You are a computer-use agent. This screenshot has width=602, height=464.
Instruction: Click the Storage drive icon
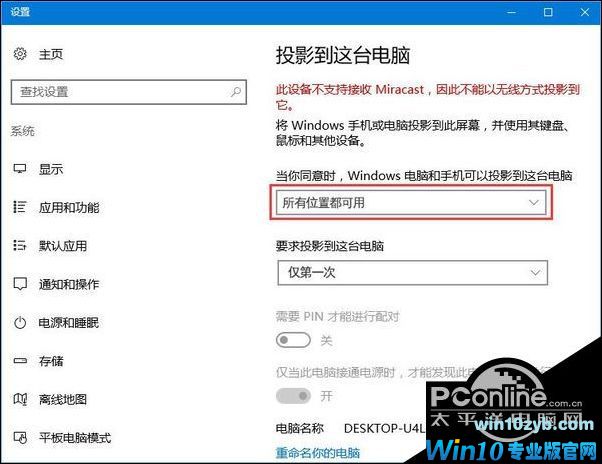click(x=20, y=361)
